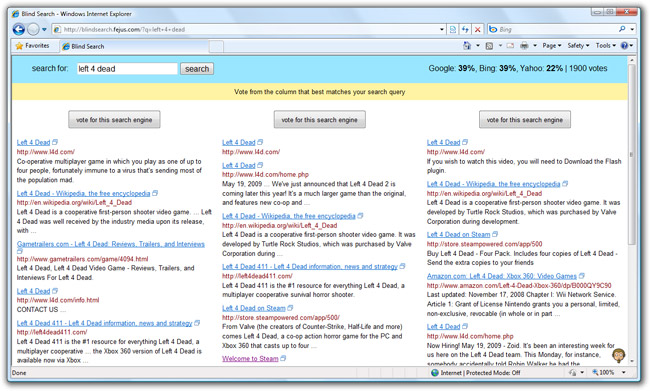Open the Safety menu
The height and width of the screenshot is (391, 650).
(578, 46)
